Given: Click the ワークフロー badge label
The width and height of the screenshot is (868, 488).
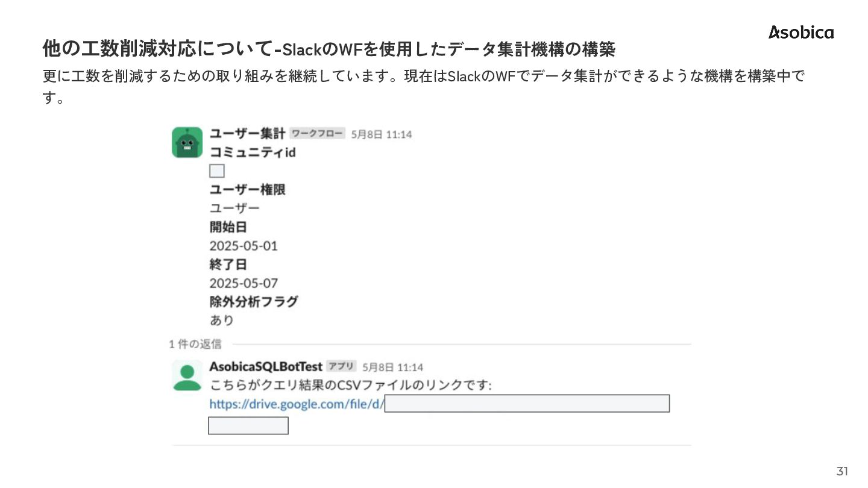Looking at the screenshot, I should coord(317,134).
